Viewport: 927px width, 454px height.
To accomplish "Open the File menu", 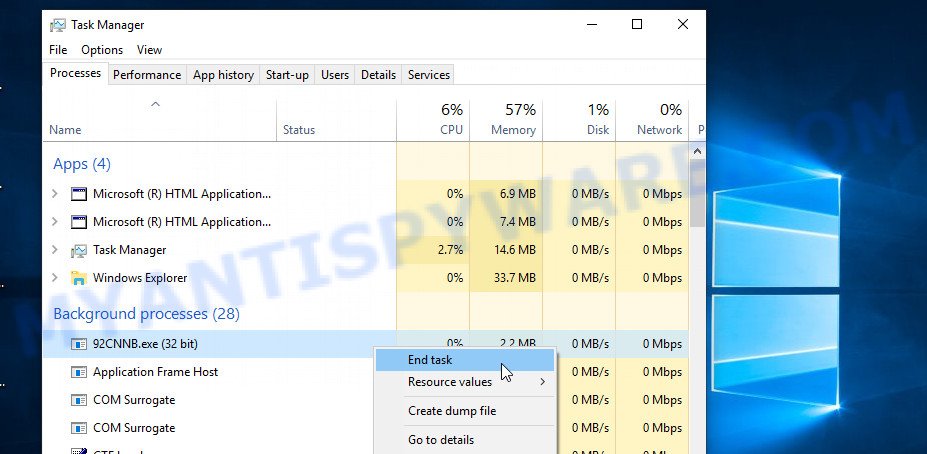I will pos(58,50).
